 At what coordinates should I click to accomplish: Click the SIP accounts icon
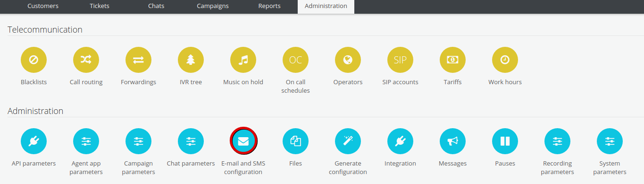(x=401, y=60)
